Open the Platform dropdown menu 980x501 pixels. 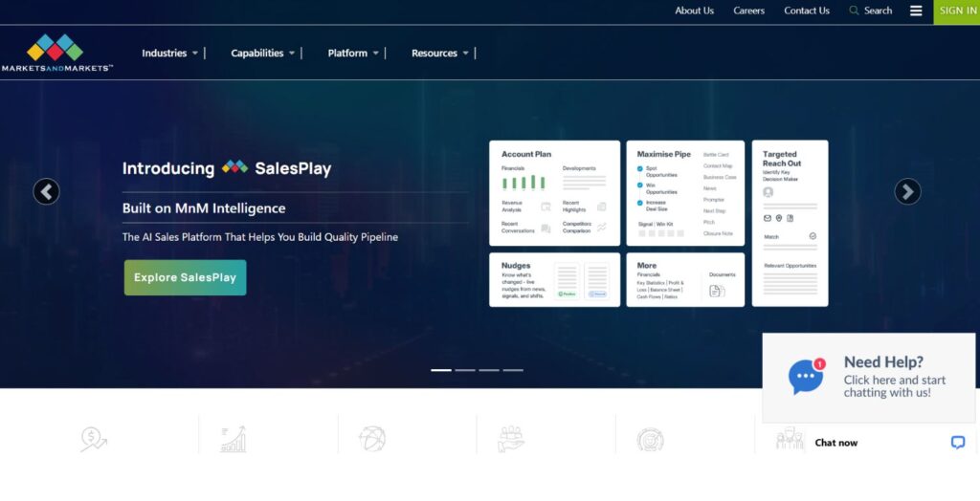click(353, 54)
